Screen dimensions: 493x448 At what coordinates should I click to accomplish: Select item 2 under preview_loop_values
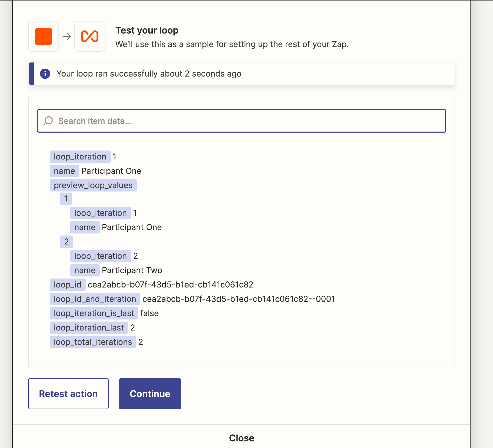pyautogui.click(x=66, y=242)
